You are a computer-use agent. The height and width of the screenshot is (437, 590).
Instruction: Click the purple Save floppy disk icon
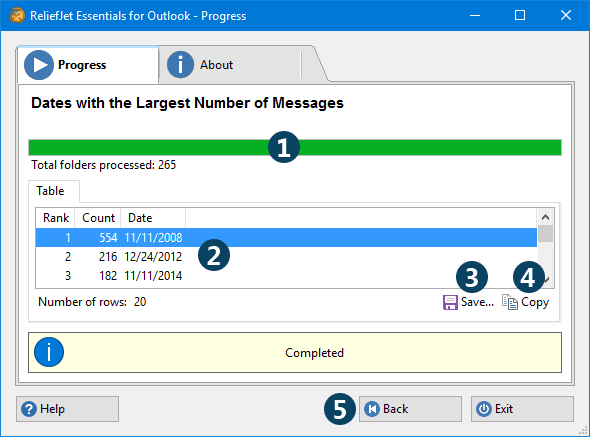[x=450, y=302]
